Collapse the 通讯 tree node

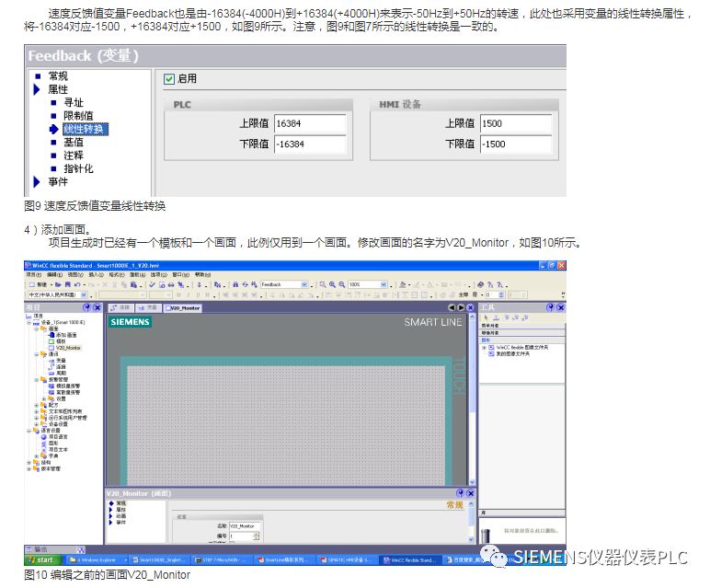37,354
